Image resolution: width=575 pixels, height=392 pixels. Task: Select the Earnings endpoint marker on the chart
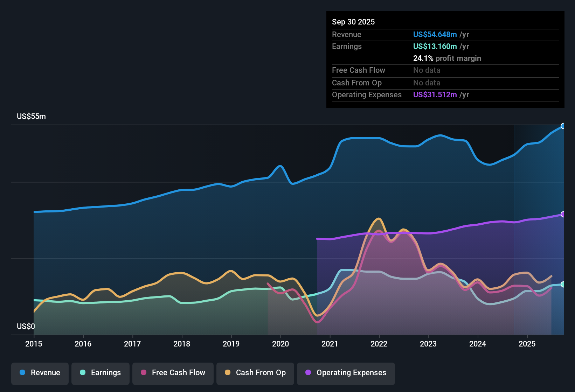563,285
